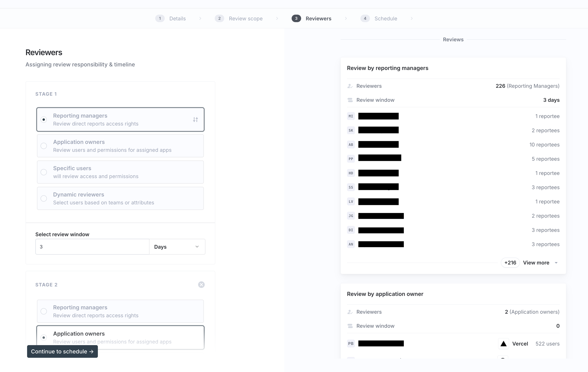Click the AB reviewer avatar badge
The image size is (588, 372).
click(351, 144)
